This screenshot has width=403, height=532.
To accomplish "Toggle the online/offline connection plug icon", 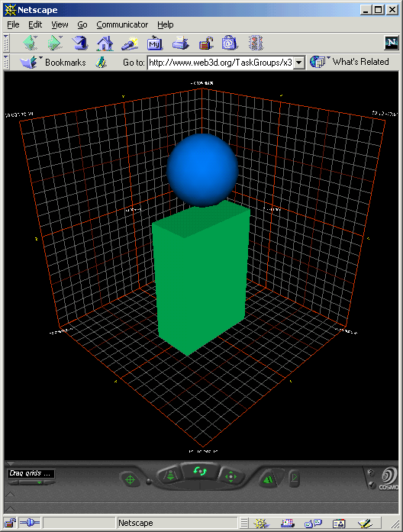I will pos(30,523).
